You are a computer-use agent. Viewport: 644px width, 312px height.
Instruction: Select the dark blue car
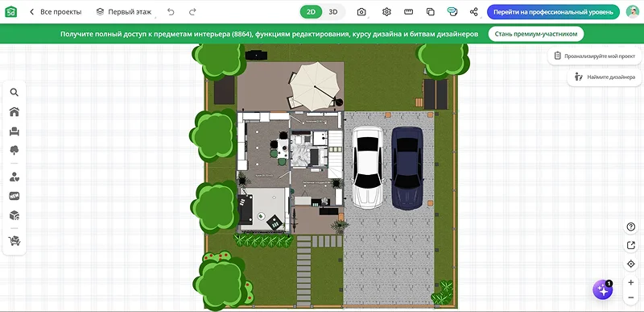(407, 168)
